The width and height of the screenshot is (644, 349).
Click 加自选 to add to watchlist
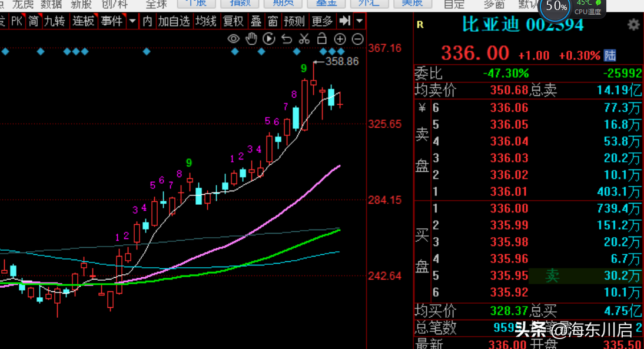coord(174,21)
